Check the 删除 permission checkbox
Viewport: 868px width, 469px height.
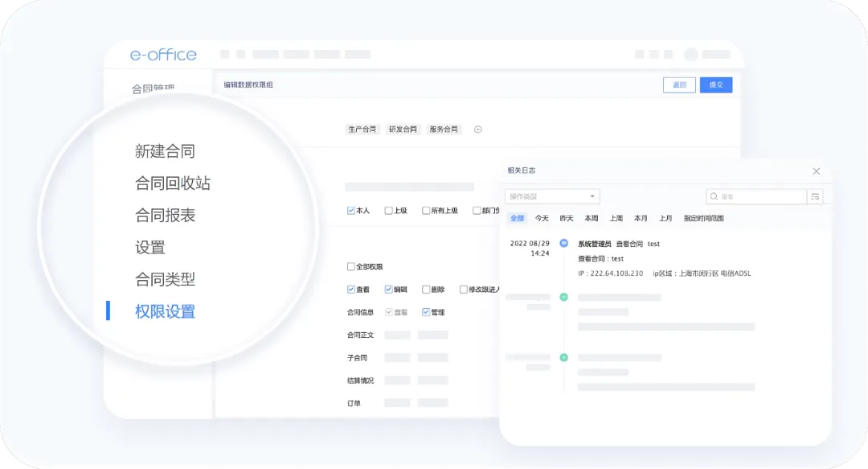(x=426, y=290)
